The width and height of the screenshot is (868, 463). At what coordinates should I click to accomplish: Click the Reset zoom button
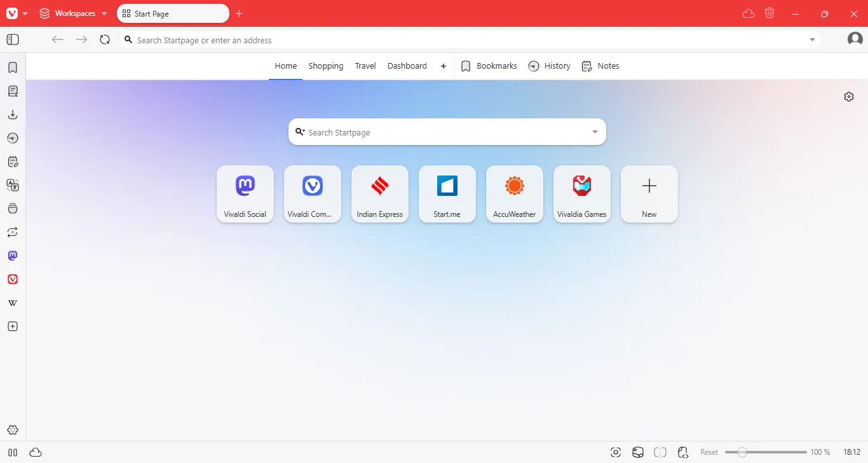tap(709, 452)
